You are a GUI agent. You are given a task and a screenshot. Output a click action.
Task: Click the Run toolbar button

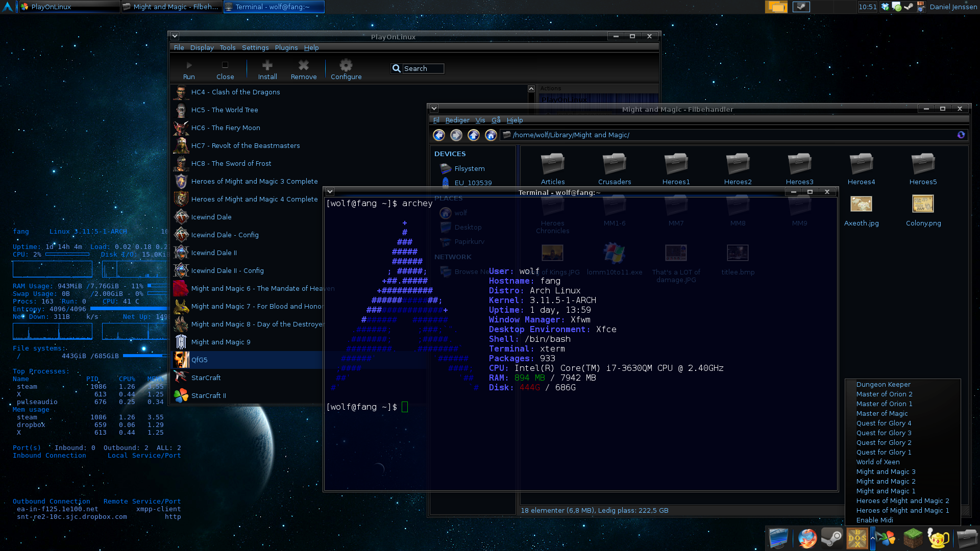point(189,70)
